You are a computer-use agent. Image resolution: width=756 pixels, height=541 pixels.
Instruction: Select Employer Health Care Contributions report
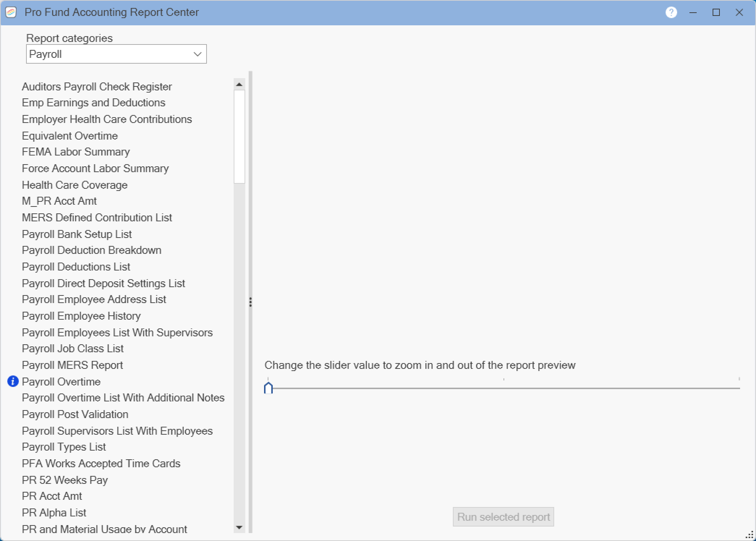coord(107,119)
